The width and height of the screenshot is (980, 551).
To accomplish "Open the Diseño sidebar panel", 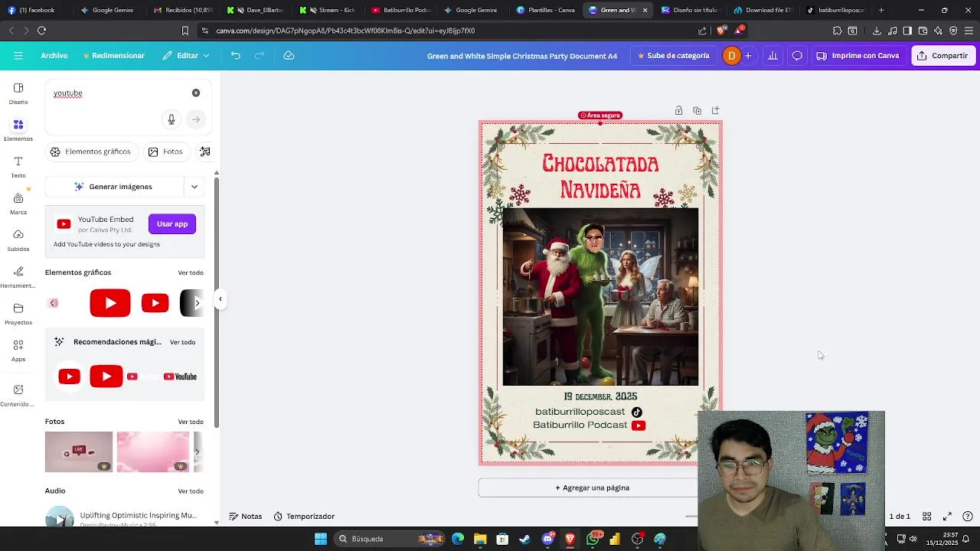I will click(x=18, y=93).
